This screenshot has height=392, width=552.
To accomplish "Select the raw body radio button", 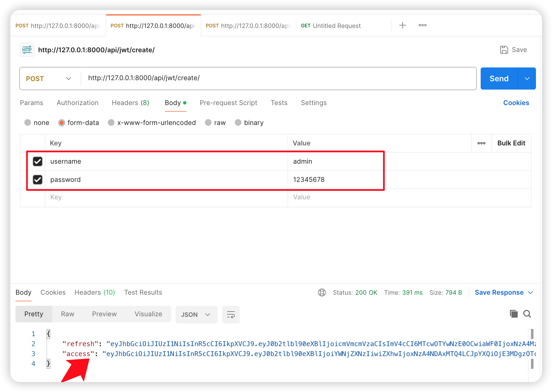I will [x=208, y=122].
